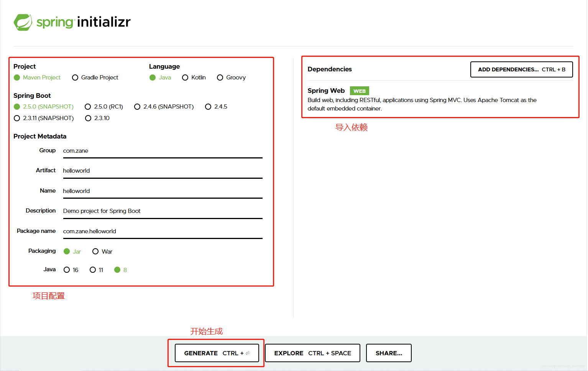
Task: Click the Spring Initializr leaf logo
Action: pos(23,22)
